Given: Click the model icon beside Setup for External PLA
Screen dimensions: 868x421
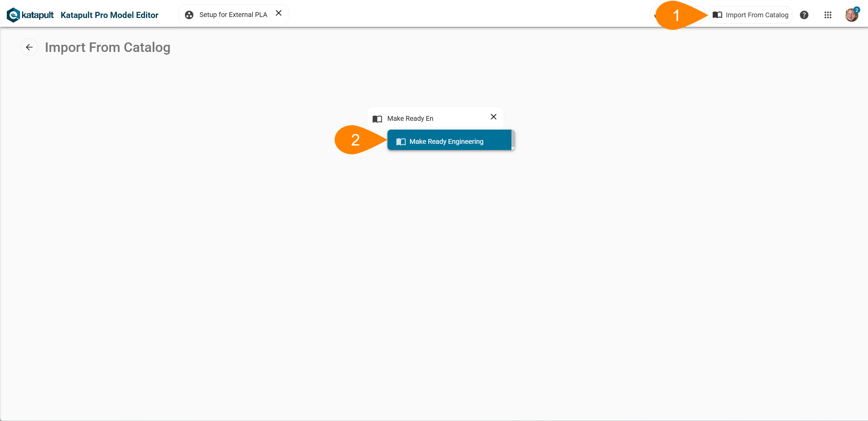Looking at the screenshot, I should (x=189, y=15).
